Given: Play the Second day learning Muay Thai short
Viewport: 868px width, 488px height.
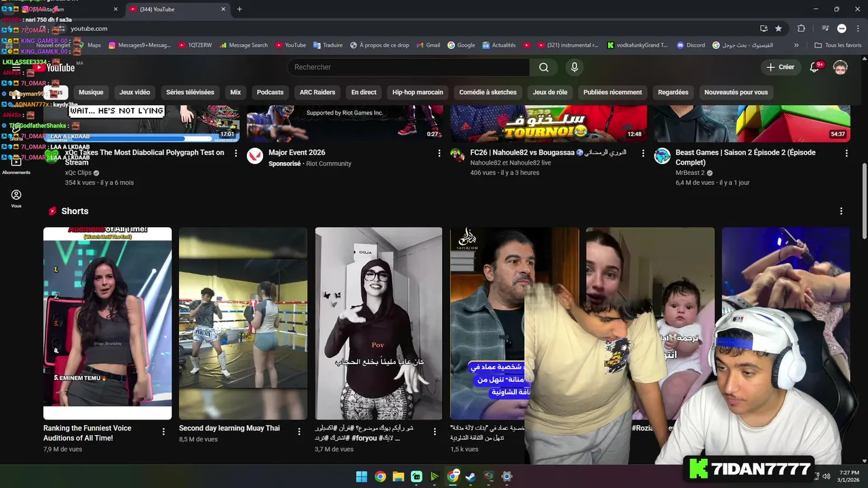Looking at the screenshot, I should coord(243,323).
